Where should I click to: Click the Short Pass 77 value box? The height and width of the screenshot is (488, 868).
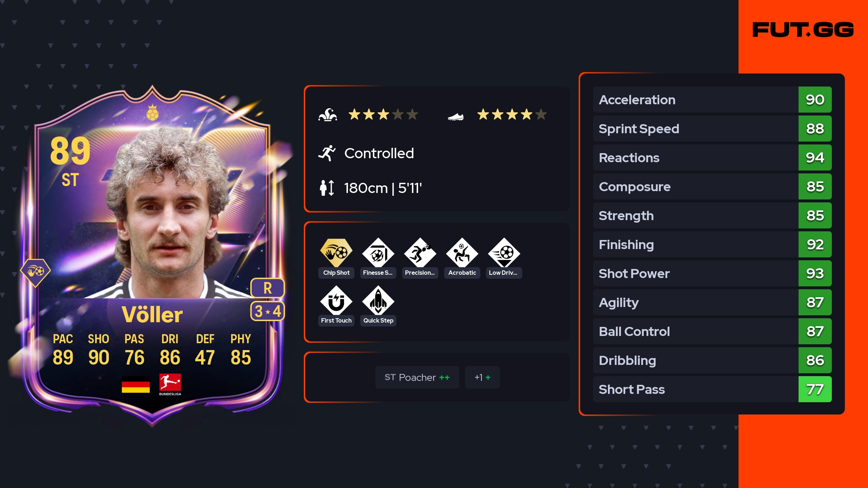pyautogui.click(x=815, y=389)
